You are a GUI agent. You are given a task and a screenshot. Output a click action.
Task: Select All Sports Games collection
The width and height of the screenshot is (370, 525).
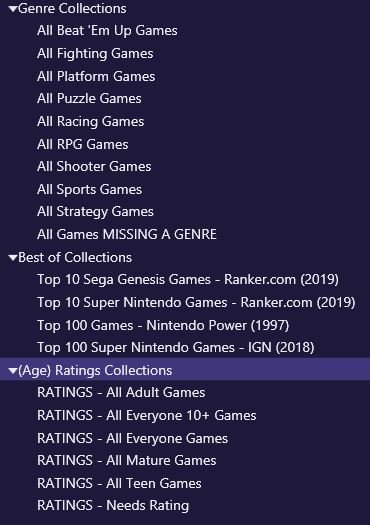pos(89,190)
